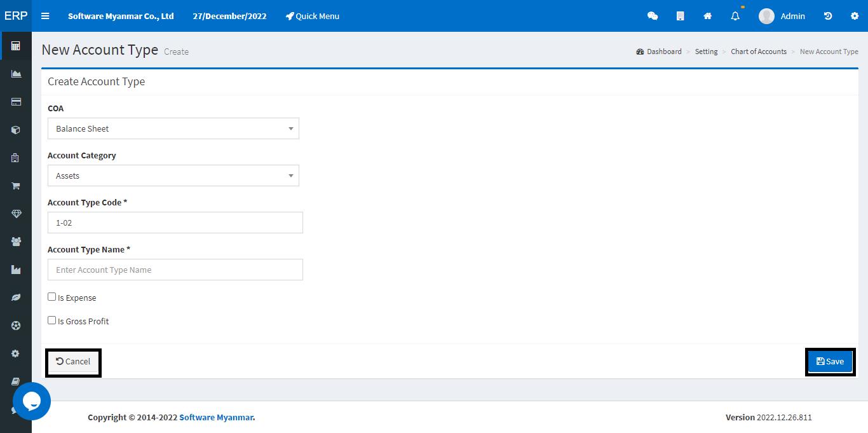Enable the Is Expense checkbox

click(x=52, y=297)
